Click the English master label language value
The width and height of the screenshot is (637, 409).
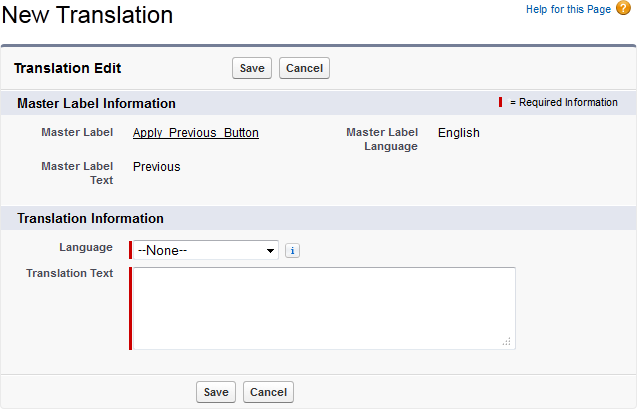(x=459, y=133)
